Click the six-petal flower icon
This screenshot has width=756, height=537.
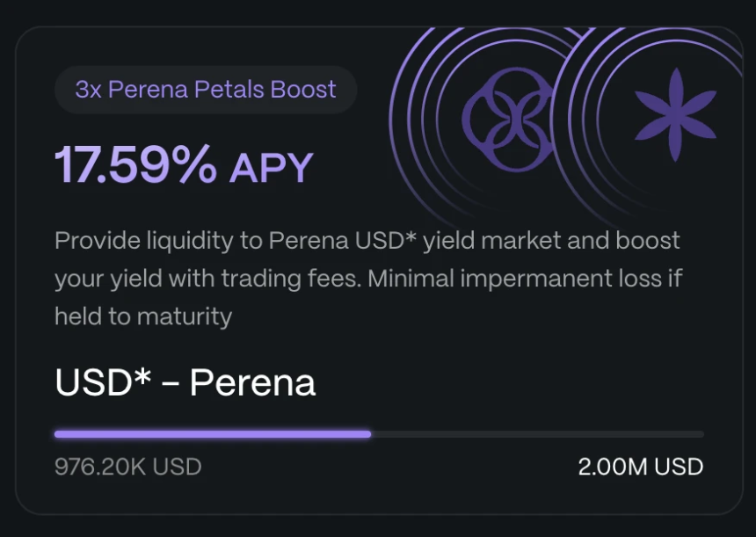click(x=675, y=114)
